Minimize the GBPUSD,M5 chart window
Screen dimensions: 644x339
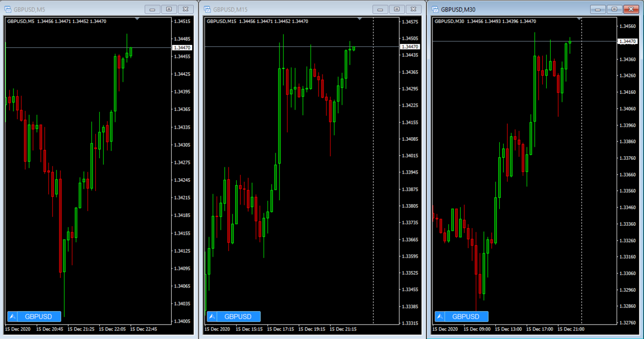pyautogui.click(x=152, y=9)
